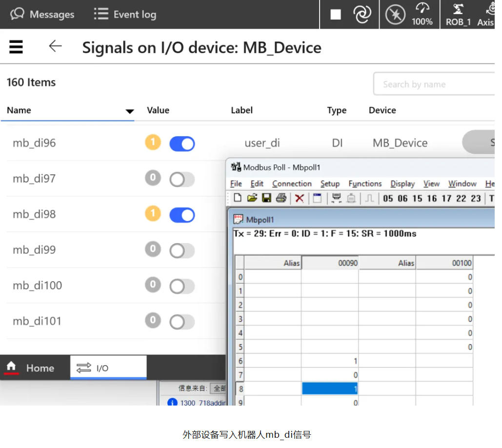This screenshot has width=502, height=448.
Task: Go back with the left arrow
Action: coord(55,46)
